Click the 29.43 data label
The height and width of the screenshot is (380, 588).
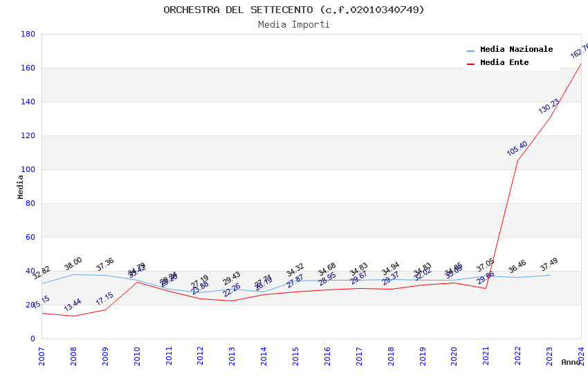[231, 278]
